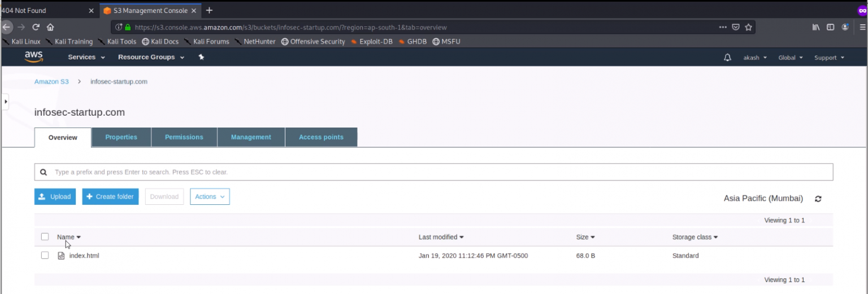The height and width of the screenshot is (294, 868).
Task: Toggle the browser sidebar icon
Action: (830, 27)
